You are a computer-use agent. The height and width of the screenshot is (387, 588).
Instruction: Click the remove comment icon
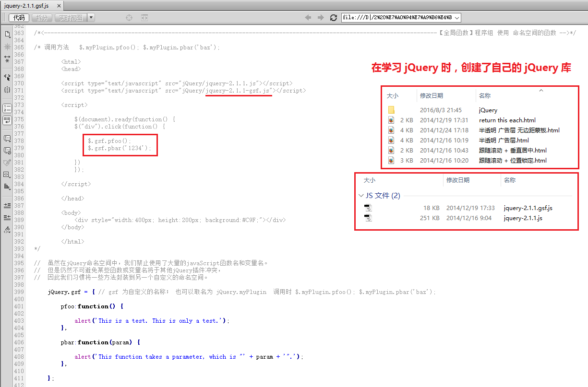pyautogui.click(x=7, y=151)
